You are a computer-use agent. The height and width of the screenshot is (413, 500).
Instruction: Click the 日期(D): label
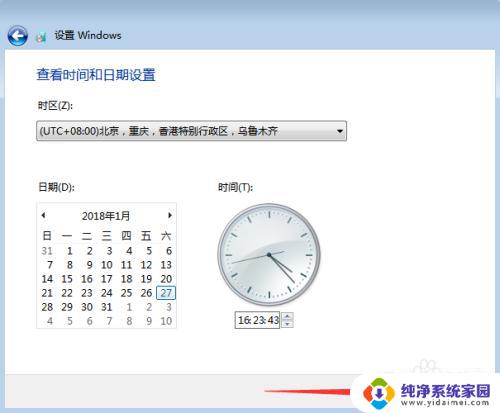click(x=56, y=187)
